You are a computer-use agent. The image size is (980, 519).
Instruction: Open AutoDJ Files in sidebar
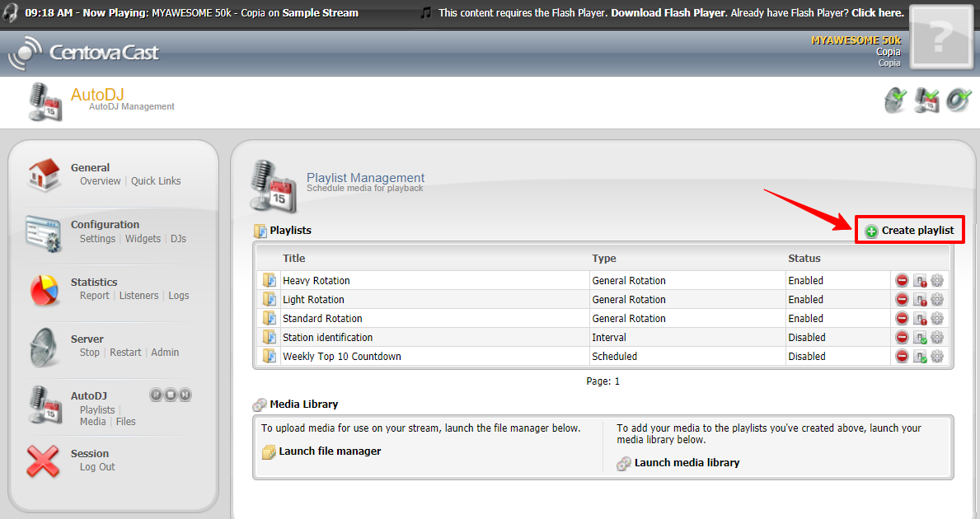125,422
